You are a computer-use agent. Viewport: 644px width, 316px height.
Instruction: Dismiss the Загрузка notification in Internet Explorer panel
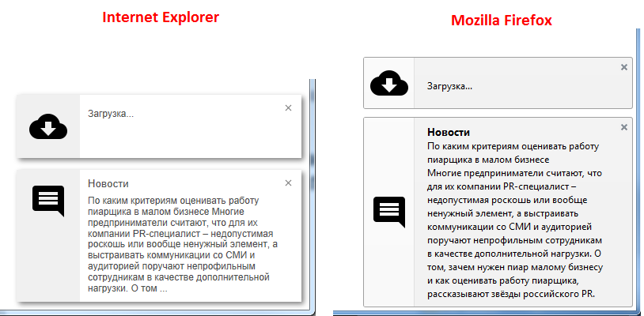288,107
